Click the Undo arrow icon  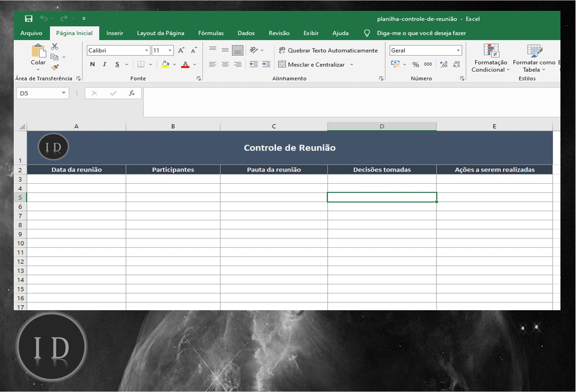[44, 18]
